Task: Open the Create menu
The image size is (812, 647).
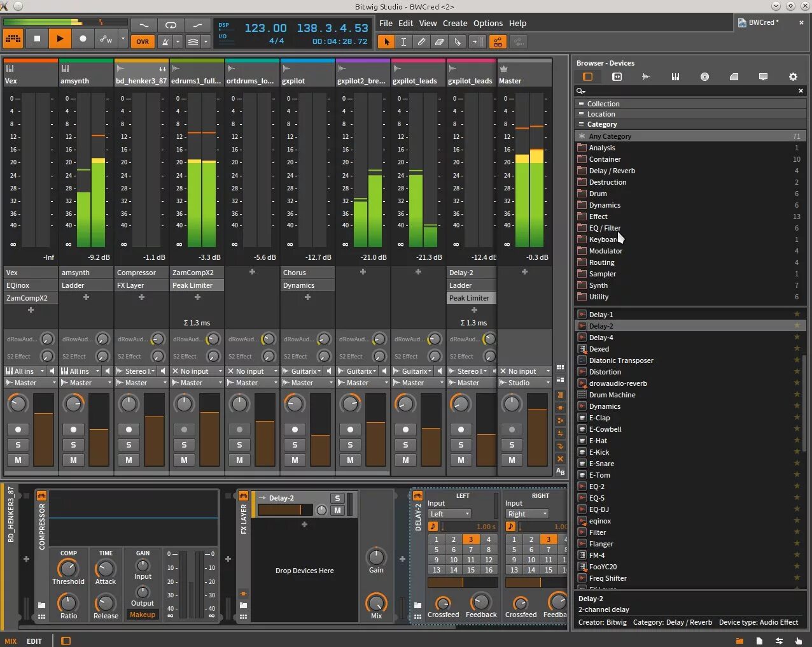Action: click(x=455, y=23)
